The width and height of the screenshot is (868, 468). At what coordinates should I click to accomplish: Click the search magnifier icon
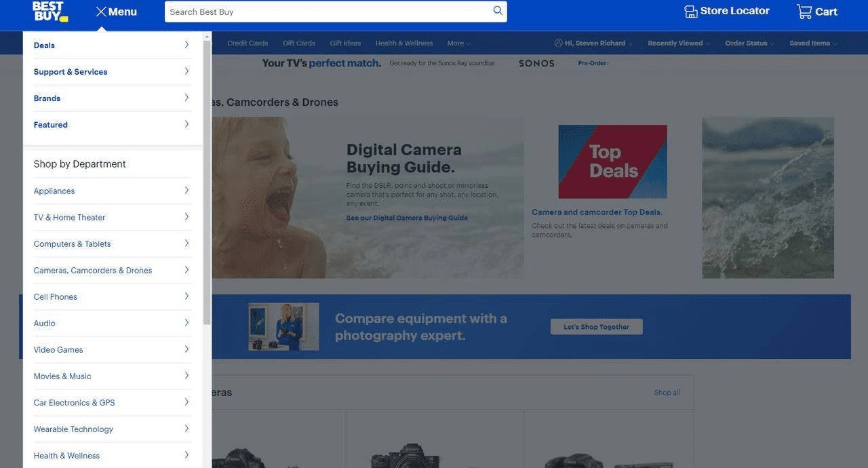[498, 11]
